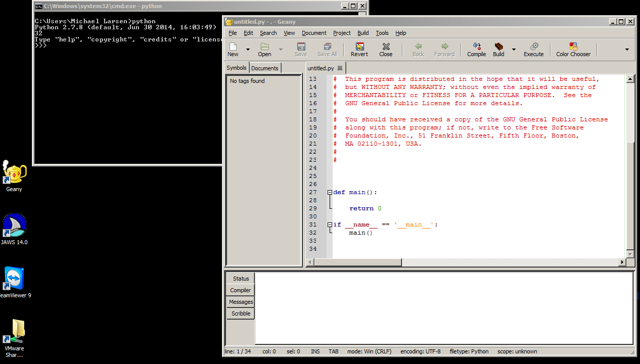This screenshot has width=640, height=364.
Task: Open the View menu
Action: click(x=289, y=33)
